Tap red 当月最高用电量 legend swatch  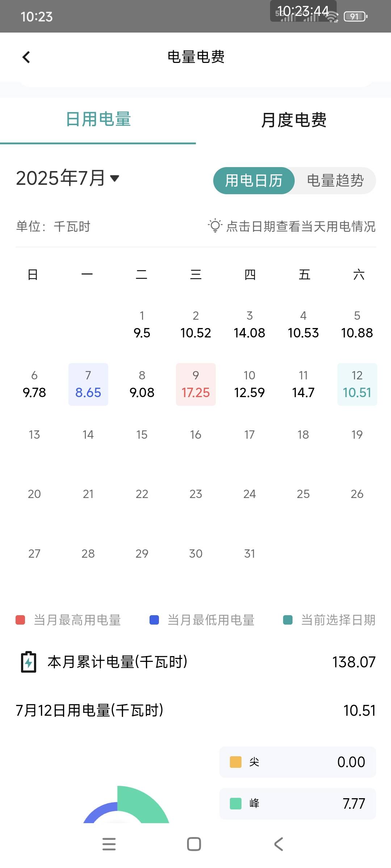point(20,620)
